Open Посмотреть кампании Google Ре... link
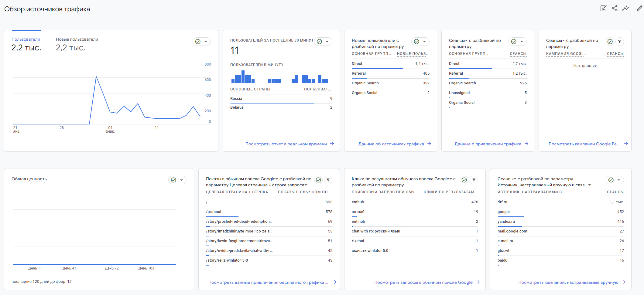Viewport: 644px width, 295px height. [x=588, y=144]
